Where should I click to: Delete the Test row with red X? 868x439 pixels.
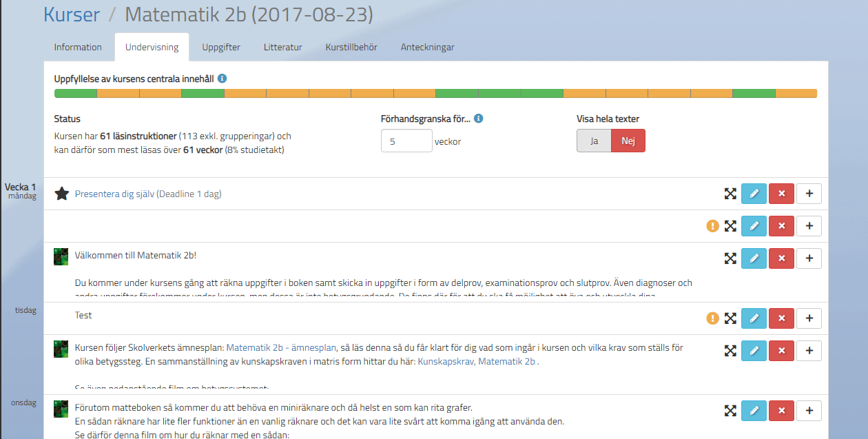pyautogui.click(x=781, y=318)
